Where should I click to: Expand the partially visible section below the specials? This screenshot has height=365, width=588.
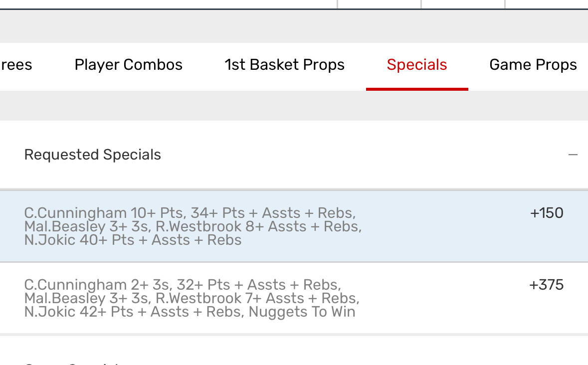pyautogui.click(x=70, y=362)
